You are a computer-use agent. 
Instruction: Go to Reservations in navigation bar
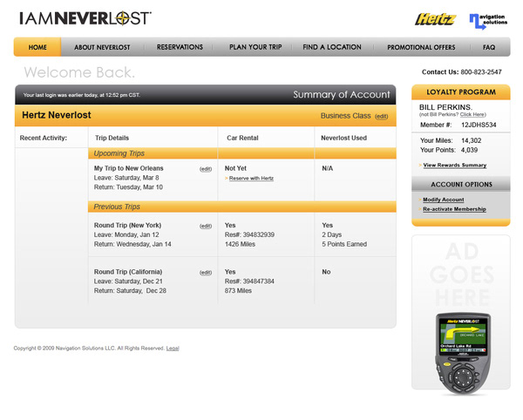180,47
